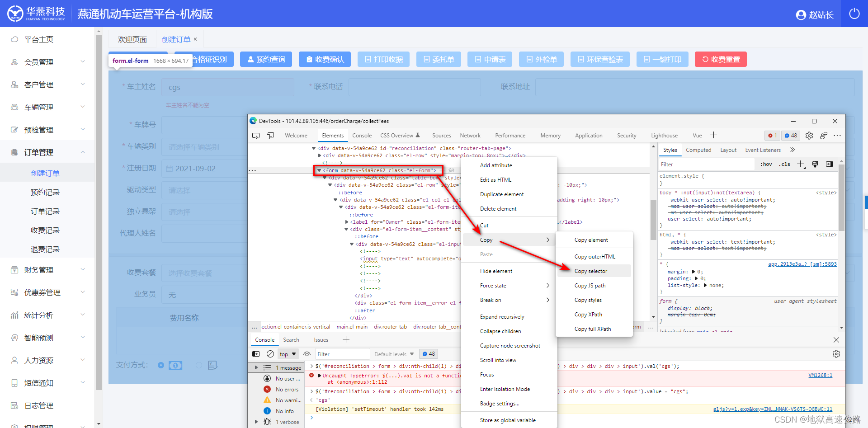Image resolution: width=868 pixels, height=428 pixels.
Task: Click the left sidebar vertical scrollbar
Action: tap(99, 212)
